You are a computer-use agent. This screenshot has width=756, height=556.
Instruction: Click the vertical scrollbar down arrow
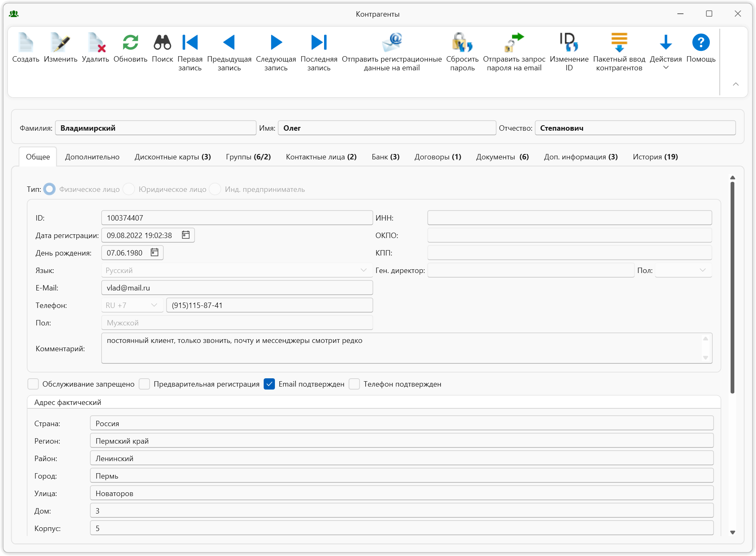[732, 532]
